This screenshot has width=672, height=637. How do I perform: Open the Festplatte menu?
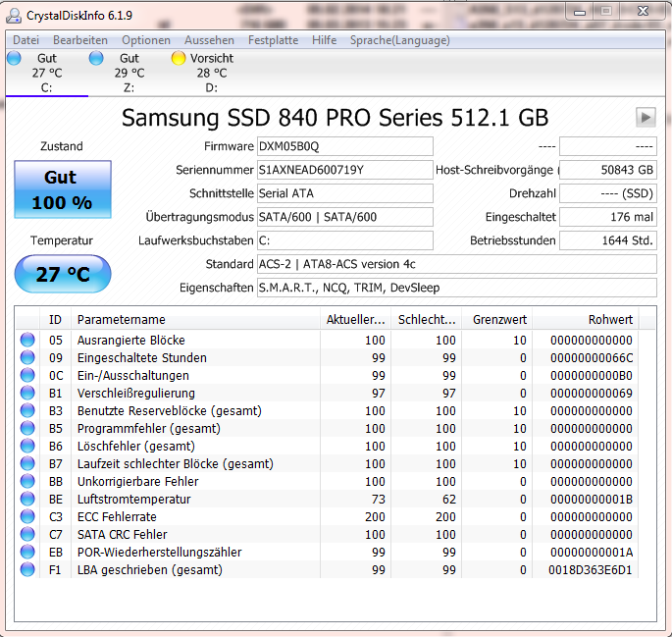[x=273, y=40]
